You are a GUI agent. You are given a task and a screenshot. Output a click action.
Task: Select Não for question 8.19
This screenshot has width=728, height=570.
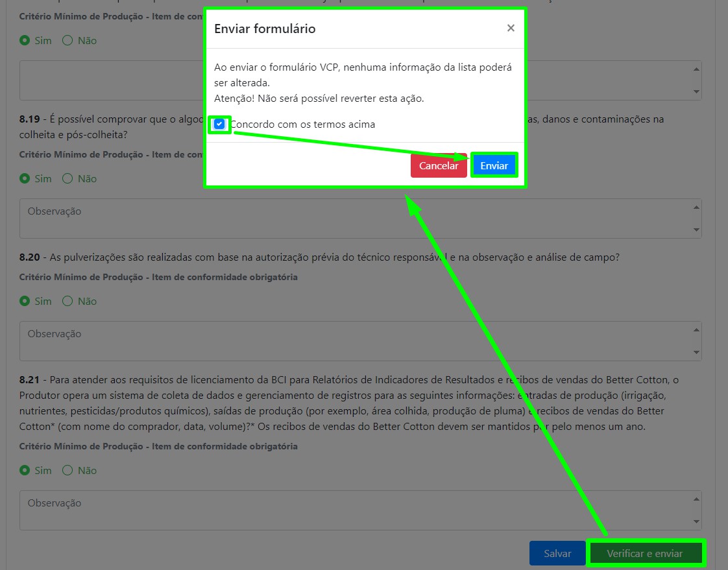tap(67, 178)
